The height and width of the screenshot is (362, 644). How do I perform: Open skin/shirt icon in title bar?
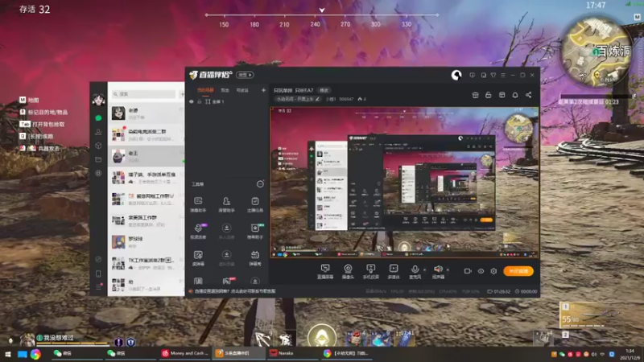(x=493, y=75)
